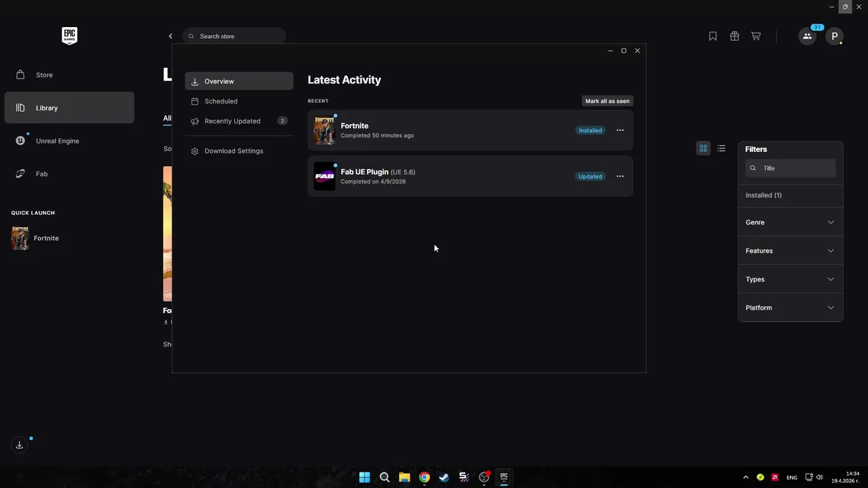Open Windows taskbar search
The width and height of the screenshot is (868, 488).
pos(384,477)
